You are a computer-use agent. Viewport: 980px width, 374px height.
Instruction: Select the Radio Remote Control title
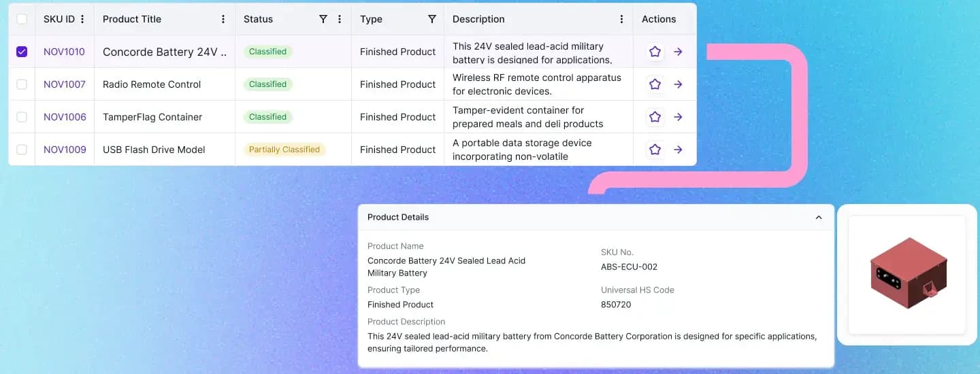[x=152, y=84]
